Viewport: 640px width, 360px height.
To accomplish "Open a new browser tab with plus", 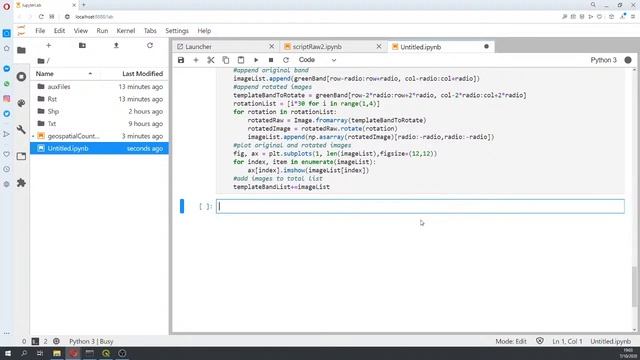I will point(84,5).
